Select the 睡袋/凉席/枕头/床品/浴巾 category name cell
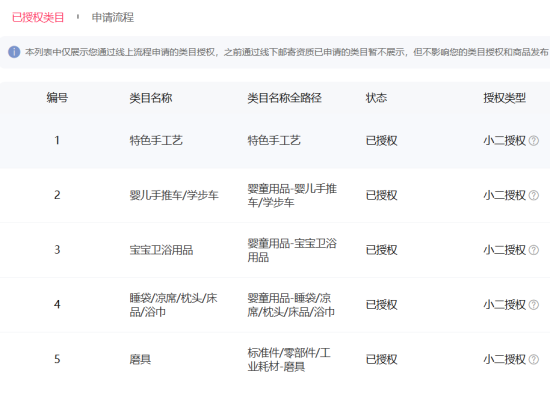The image size is (550, 413). coord(173,305)
